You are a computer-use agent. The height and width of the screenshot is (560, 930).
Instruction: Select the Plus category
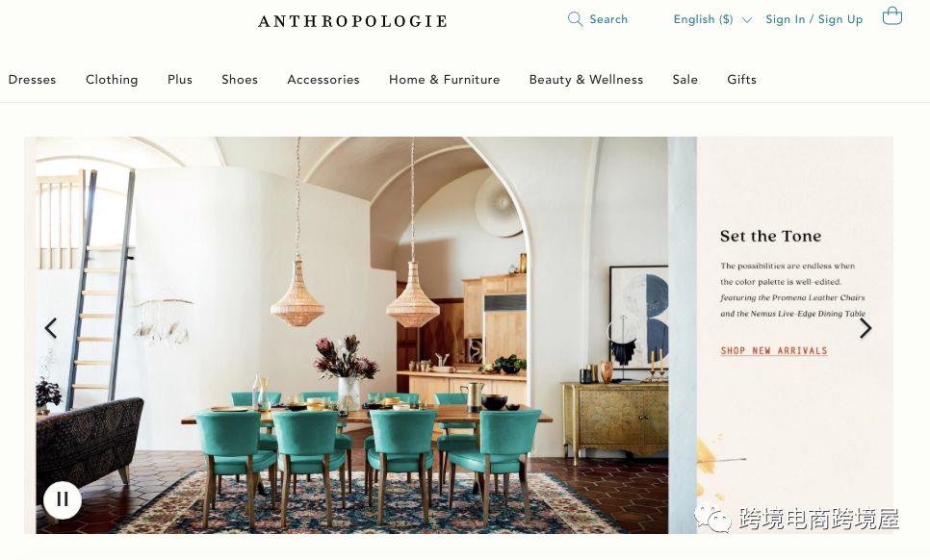pyautogui.click(x=180, y=80)
